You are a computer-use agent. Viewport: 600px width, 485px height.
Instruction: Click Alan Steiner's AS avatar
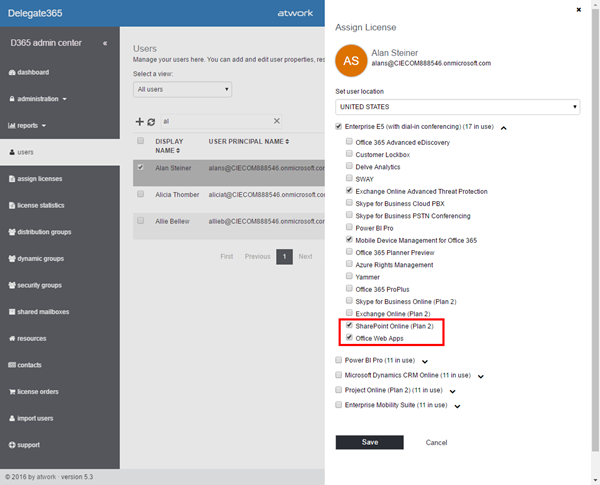coord(351,60)
